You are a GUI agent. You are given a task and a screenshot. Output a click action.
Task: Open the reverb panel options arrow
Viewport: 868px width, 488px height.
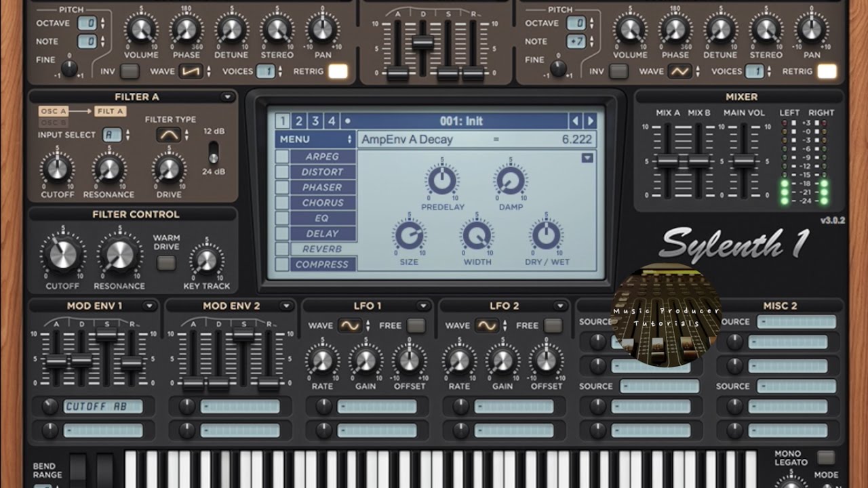[x=587, y=158]
